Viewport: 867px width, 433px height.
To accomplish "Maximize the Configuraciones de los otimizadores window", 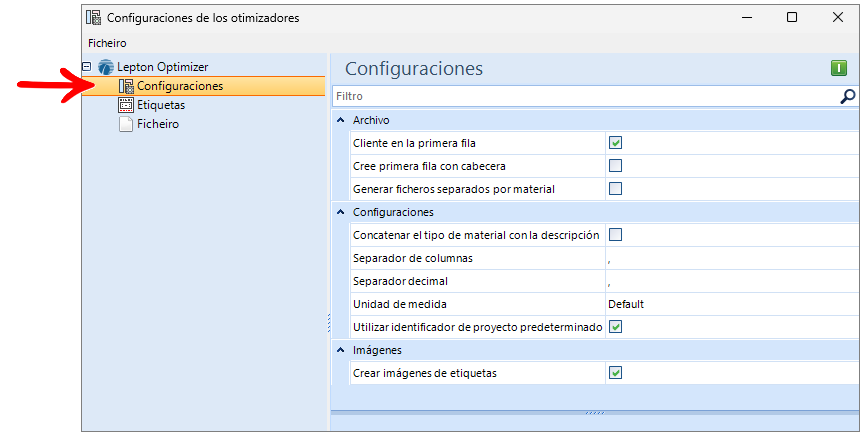I will coord(792,18).
